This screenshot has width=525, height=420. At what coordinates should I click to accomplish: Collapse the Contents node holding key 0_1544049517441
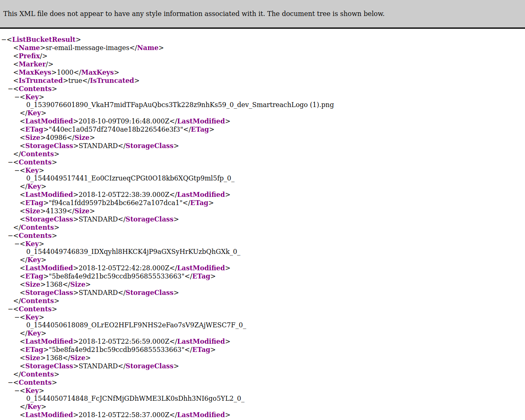click(10, 162)
